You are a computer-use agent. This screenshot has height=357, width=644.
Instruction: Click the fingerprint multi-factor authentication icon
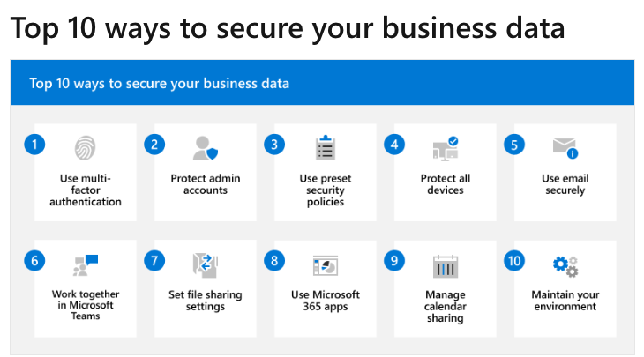point(86,147)
